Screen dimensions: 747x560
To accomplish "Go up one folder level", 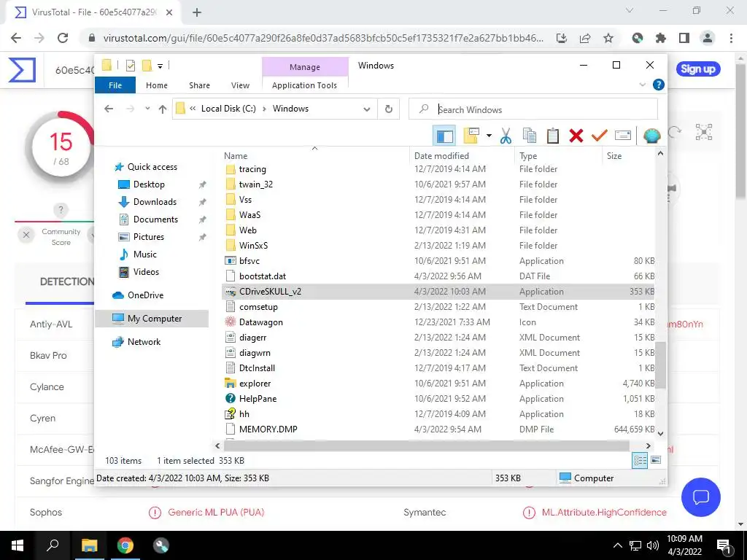I will 163,109.
